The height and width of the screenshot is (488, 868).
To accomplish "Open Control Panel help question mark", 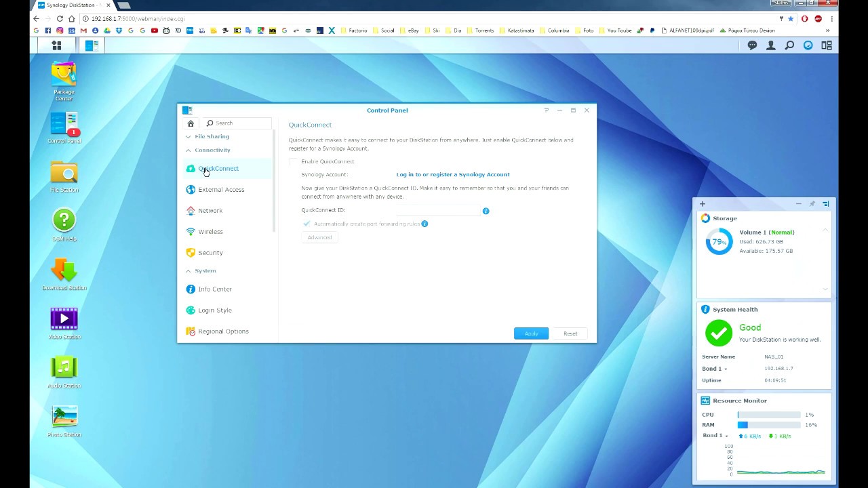I will point(546,110).
